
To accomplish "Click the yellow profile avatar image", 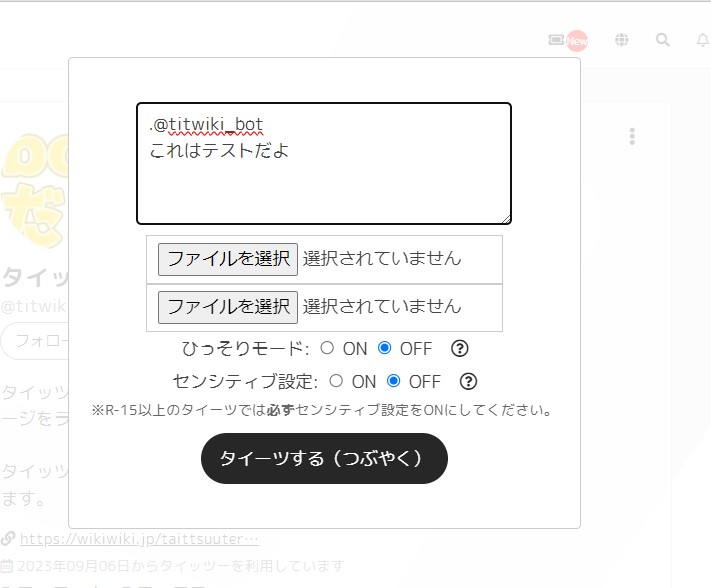I will pos(34,190).
